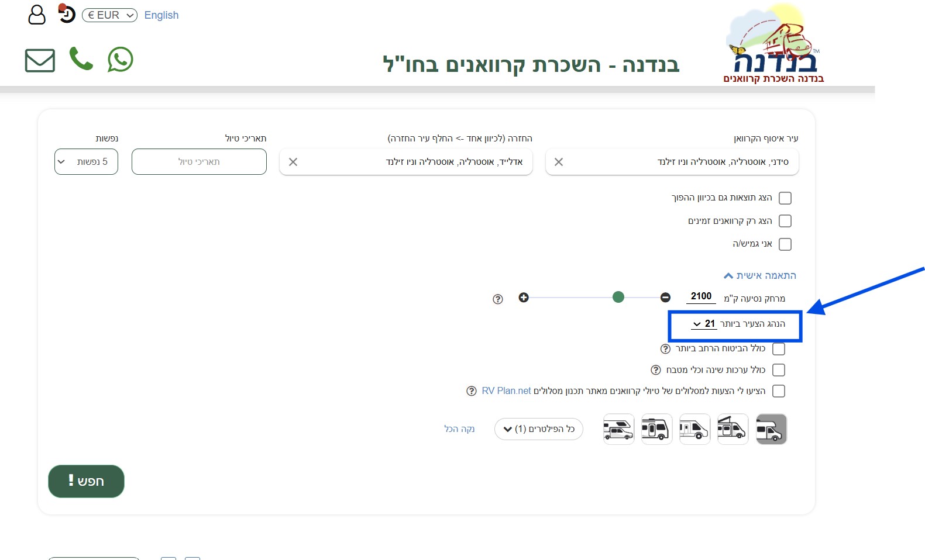Open the user account profile icon
The height and width of the screenshot is (560, 925).
[37, 15]
